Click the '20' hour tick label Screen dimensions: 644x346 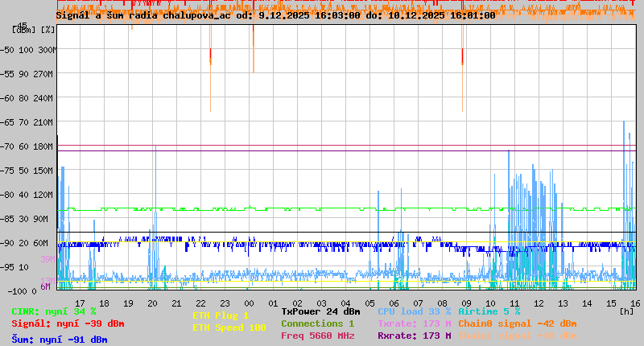[x=152, y=303]
